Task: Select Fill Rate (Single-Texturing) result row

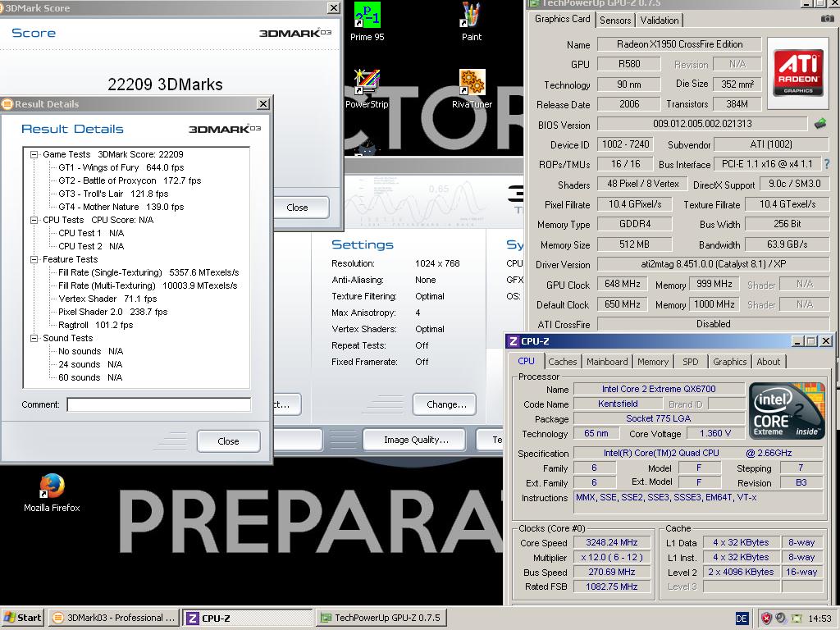Action: pyautogui.click(x=148, y=272)
